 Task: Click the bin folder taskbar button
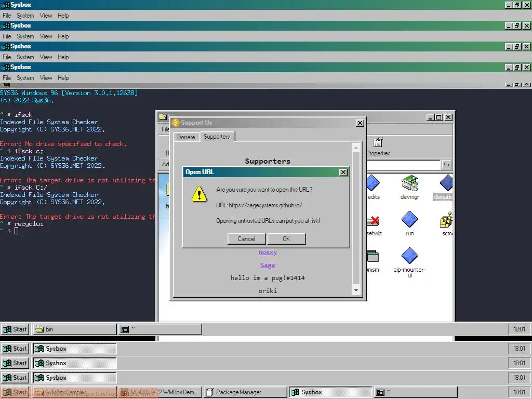[x=75, y=329]
